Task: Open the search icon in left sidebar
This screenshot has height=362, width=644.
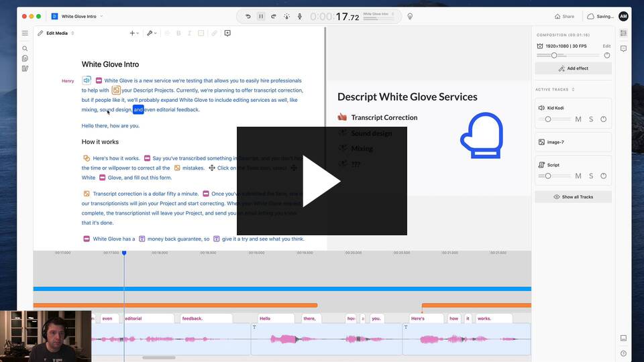Action: click(25, 48)
